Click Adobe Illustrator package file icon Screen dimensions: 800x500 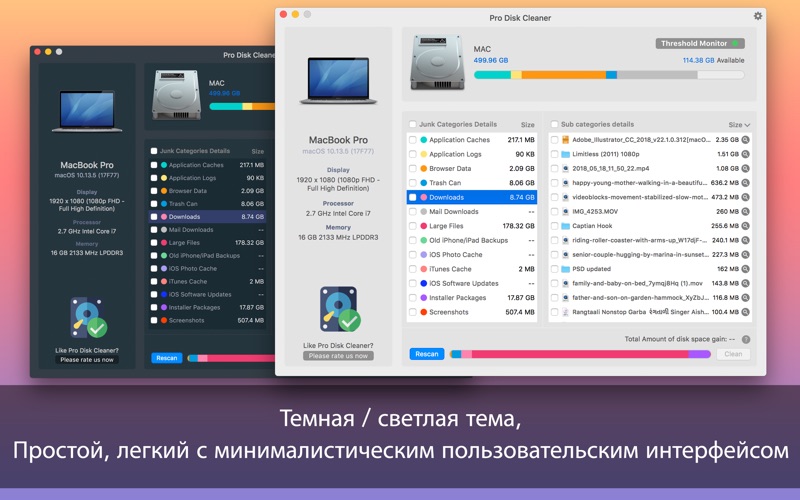click(x=565, y=140)
